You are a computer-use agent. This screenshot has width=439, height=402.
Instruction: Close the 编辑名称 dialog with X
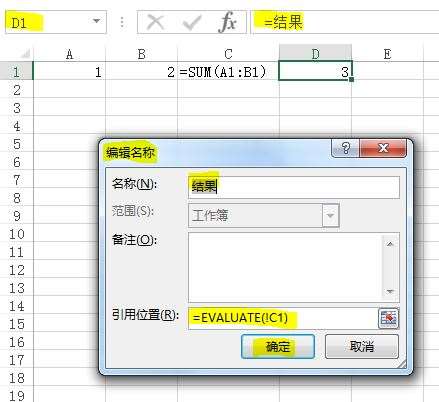coord(383,148)
